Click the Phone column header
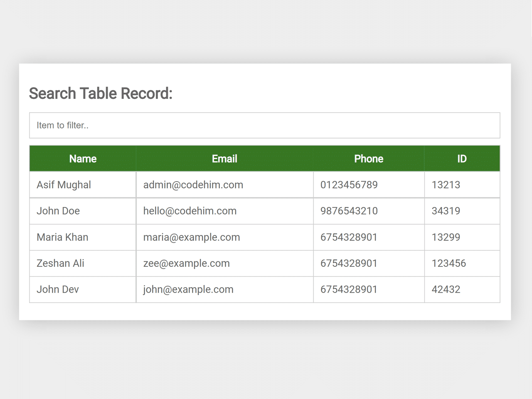This screenshot has height=399, width=532. [x=369, y=158]
